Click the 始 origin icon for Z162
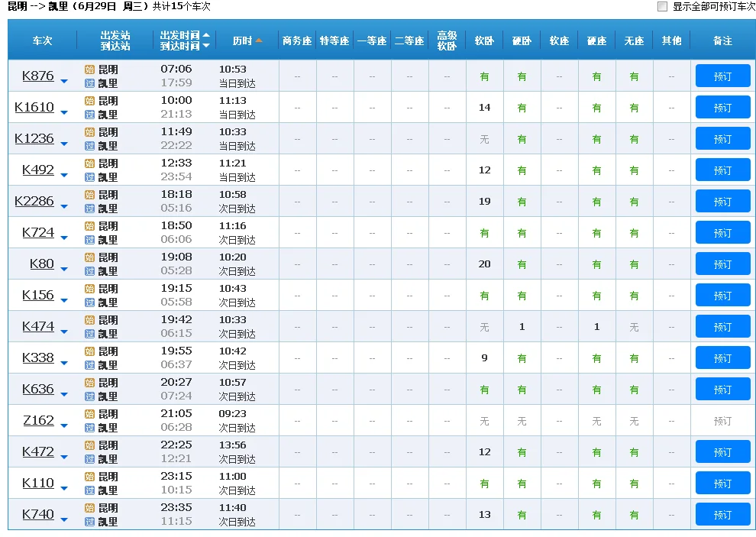 point(89,414)
